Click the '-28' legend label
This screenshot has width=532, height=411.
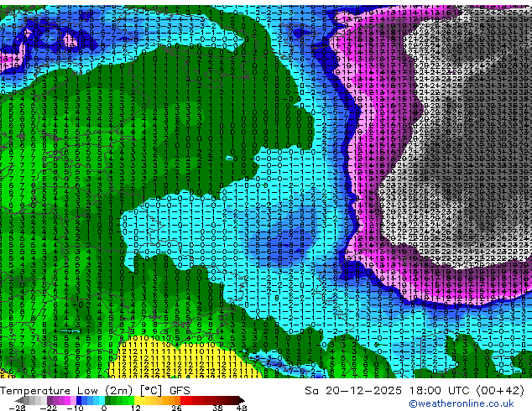(x=17, y=408)
